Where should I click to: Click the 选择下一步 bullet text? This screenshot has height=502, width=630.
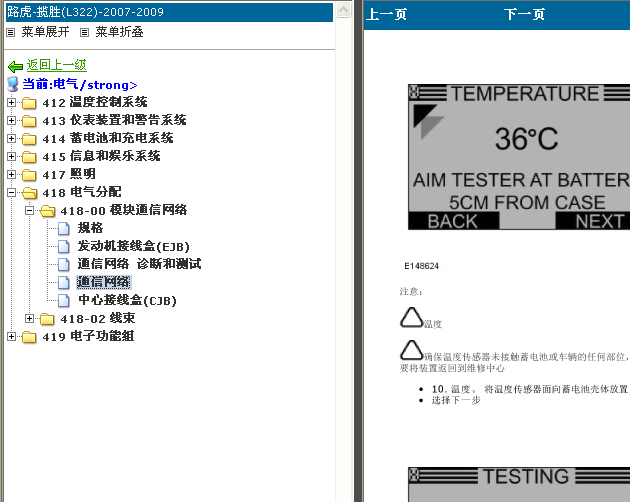coord(456,400)
